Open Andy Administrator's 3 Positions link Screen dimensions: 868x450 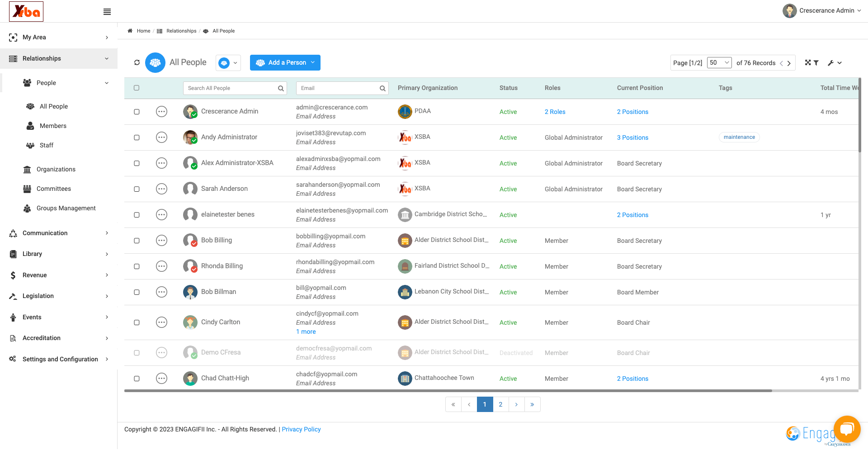click(632, 137)
